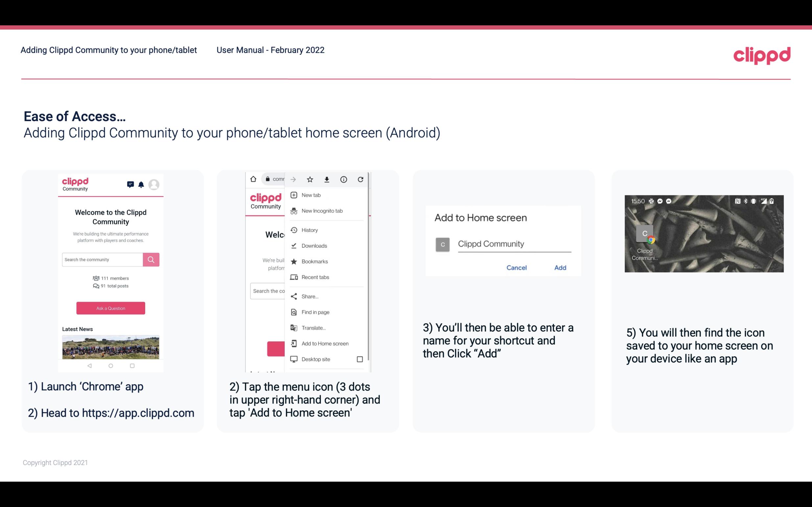Click the 'Cancel' option in Add to Home screen
812x507 pixels.
(516, 268)
